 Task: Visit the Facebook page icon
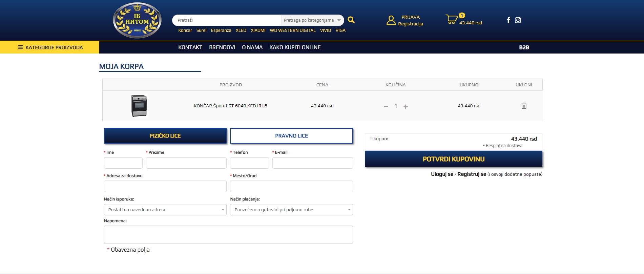pyautogui.click(x=508, y=20)
